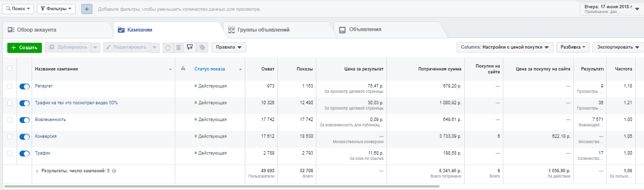This screenshot has height=190, width=644.
Task: Open the Название кампании column menu arrow
Action: tap(170, 69)
